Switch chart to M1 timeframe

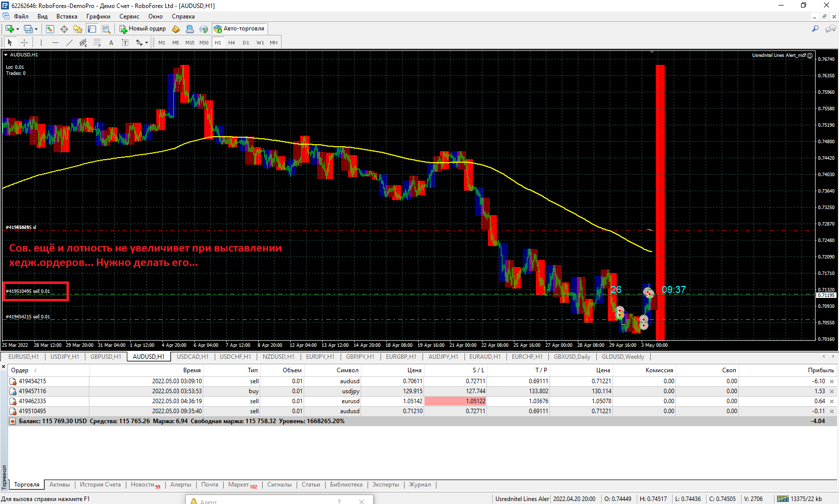162,42
